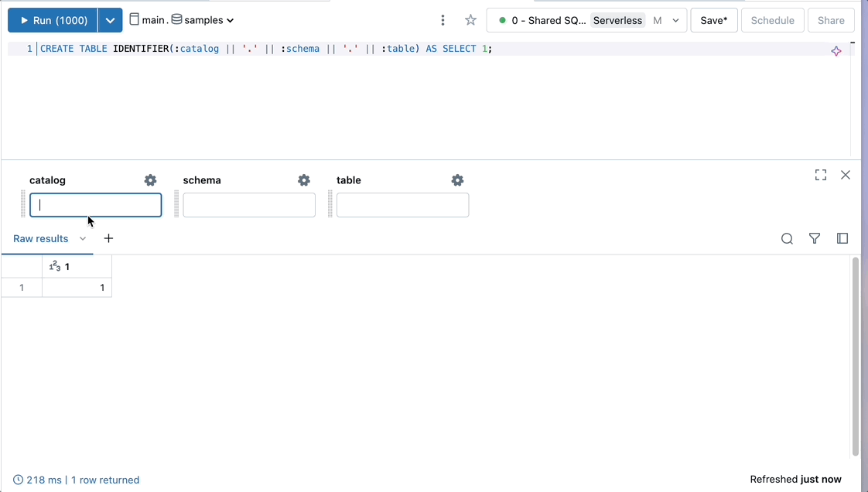Save the query with the Save button
The image size is (868, 492).
[713, 20]
